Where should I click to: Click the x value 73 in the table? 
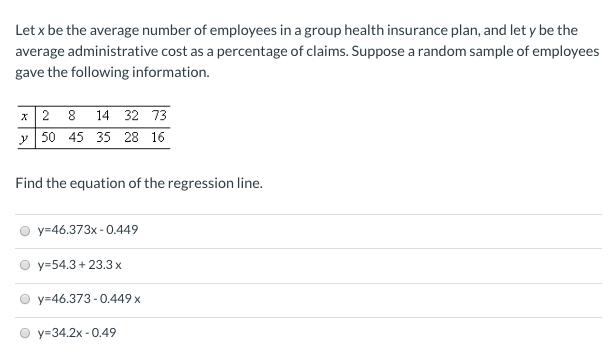(159, 115)
